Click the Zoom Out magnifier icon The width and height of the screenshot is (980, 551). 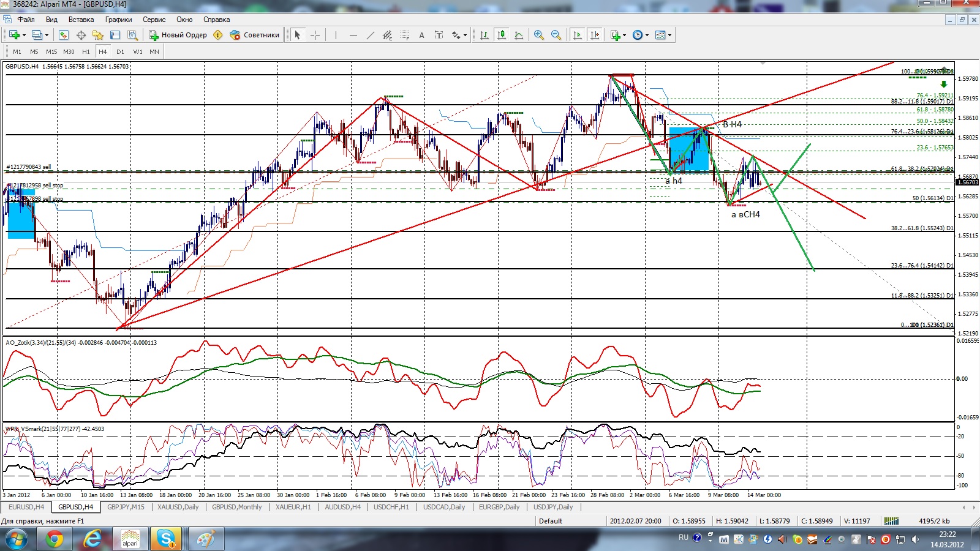click(x=556, y=35)
